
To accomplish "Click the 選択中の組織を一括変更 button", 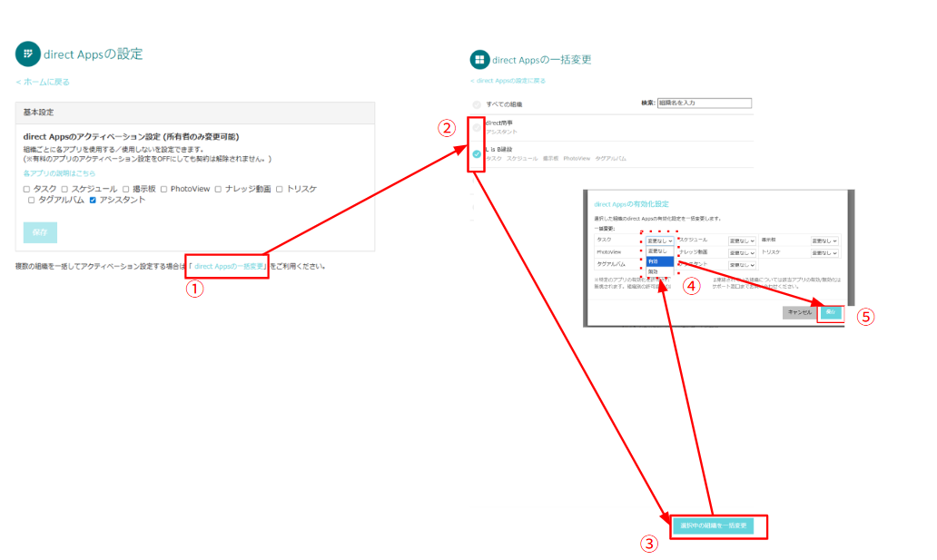I will [713, 526].
